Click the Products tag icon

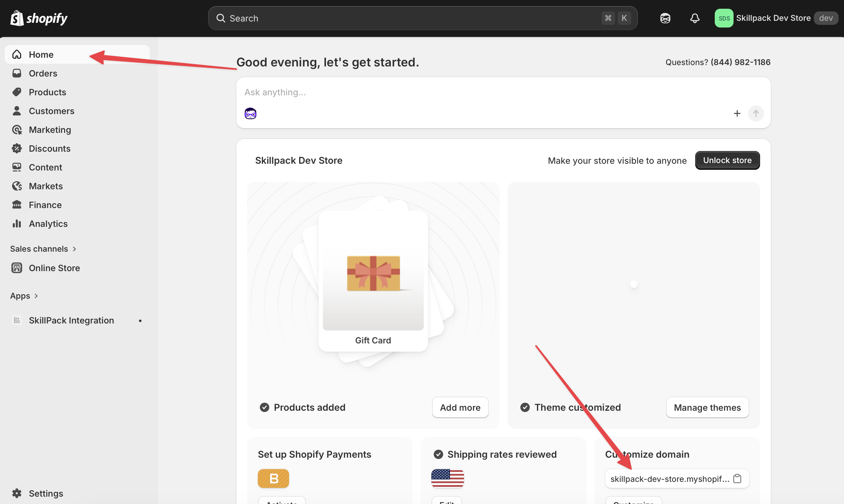point(17,92)
